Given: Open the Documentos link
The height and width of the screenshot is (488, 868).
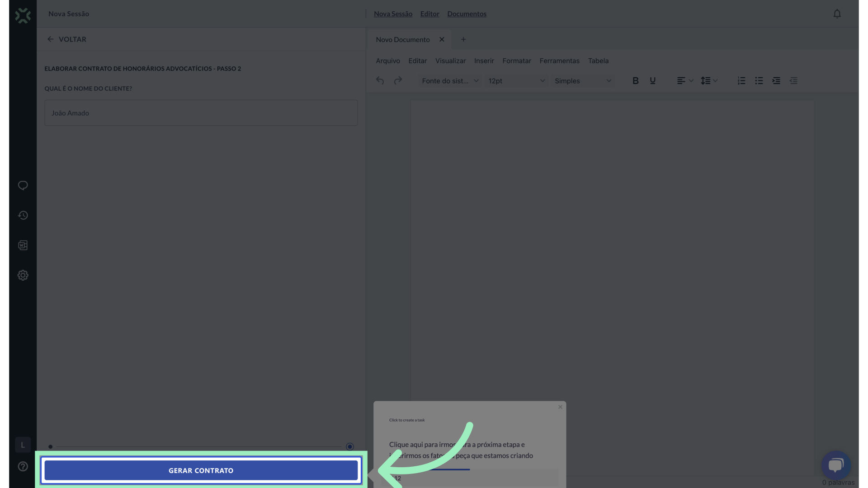Looking at the screenshot, I should 467,14.
